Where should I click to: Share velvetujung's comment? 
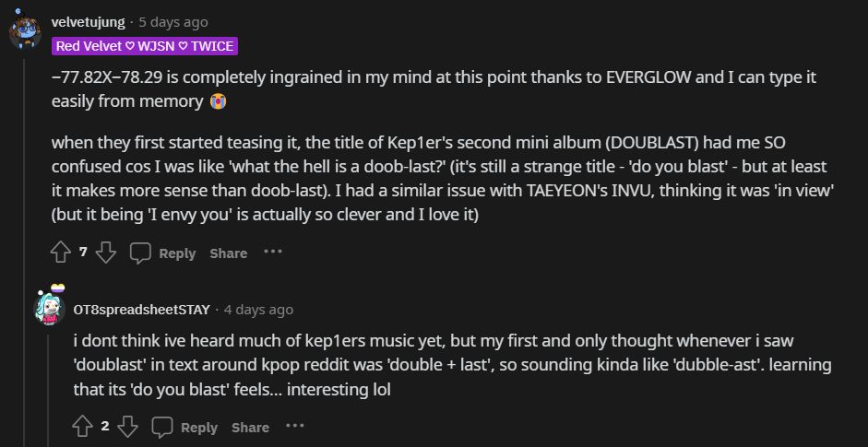pyautogui.click(x=228, y=253)
